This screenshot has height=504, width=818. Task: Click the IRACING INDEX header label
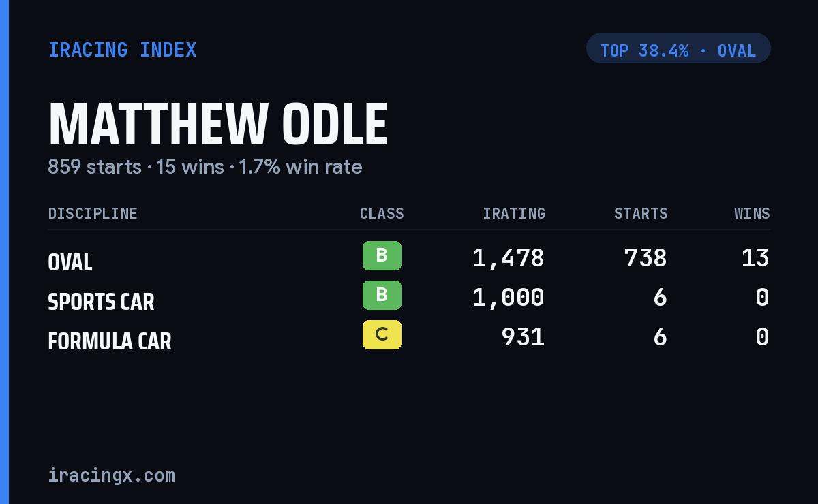(x=123, y=50)
